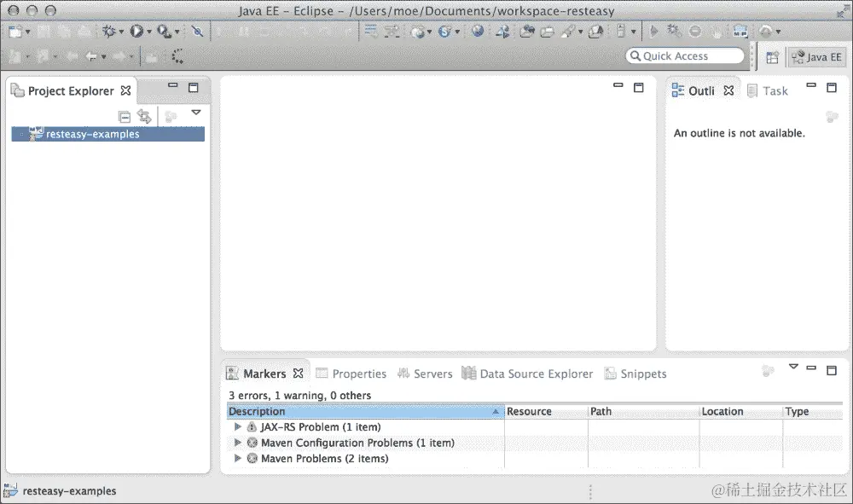
Task: Click the Quick Access search field
Action: click(685, 56)
